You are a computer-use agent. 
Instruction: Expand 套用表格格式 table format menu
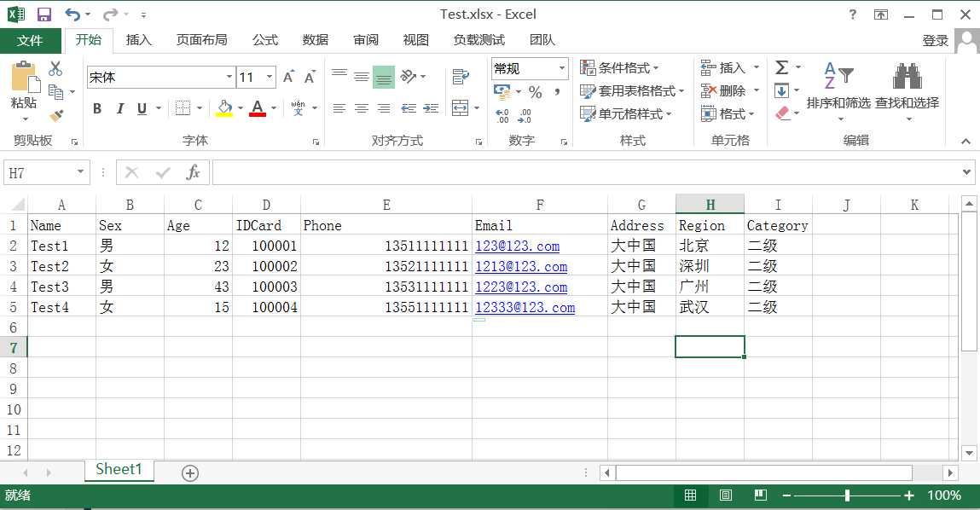pyautogui.click(x=632, y=91)
